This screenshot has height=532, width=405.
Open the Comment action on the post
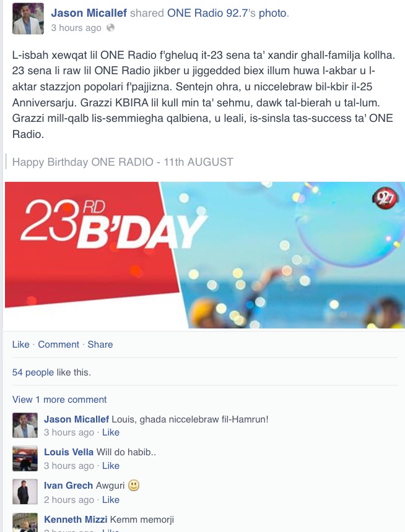(x=58, y=345)
